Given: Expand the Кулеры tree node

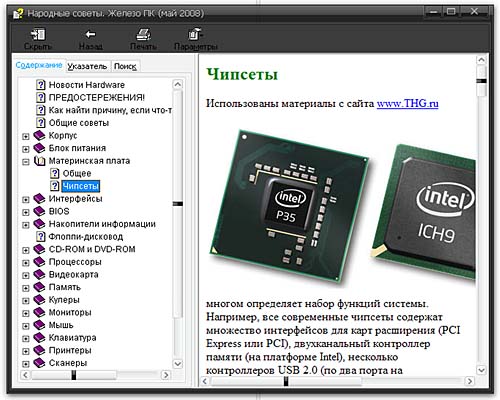Looking at the screenshot, I should point(25,301).
